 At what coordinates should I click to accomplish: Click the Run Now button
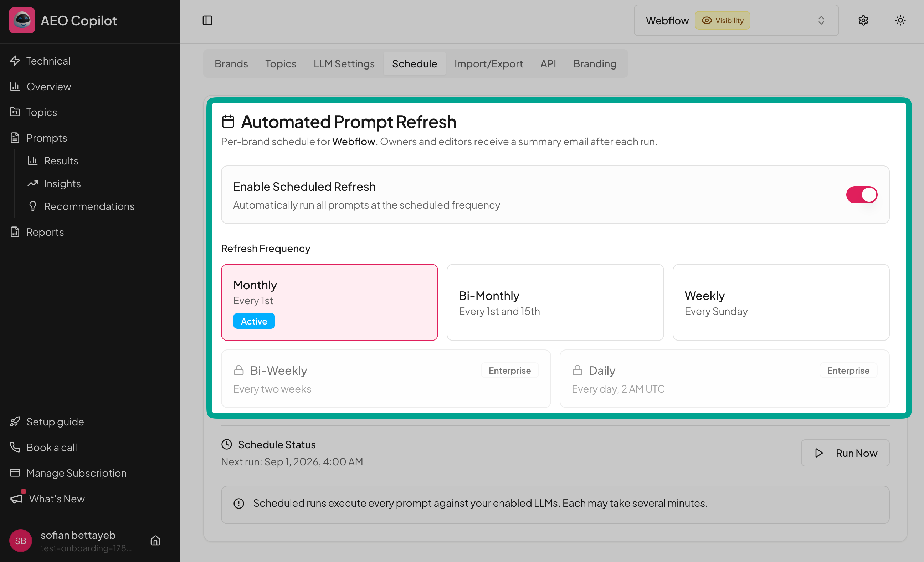tap(845, 453)
